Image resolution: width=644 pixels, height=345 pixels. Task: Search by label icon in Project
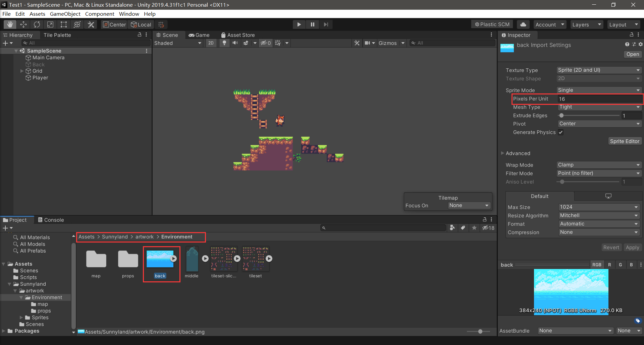tap(463, 228)
